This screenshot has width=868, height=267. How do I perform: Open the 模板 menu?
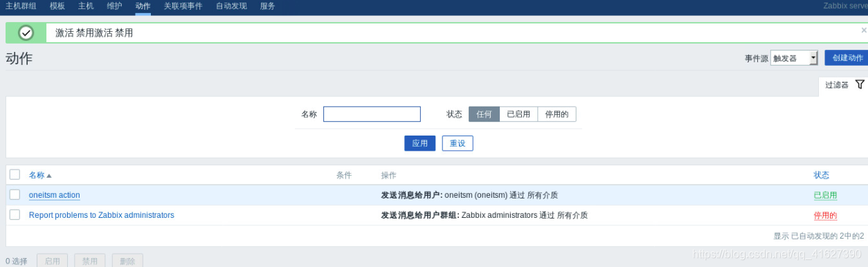[57, 6]
